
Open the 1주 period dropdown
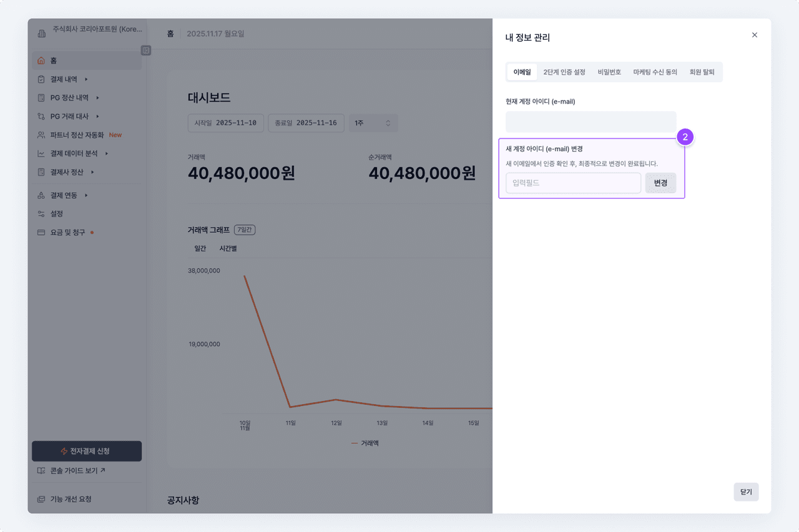coord(373,123)
